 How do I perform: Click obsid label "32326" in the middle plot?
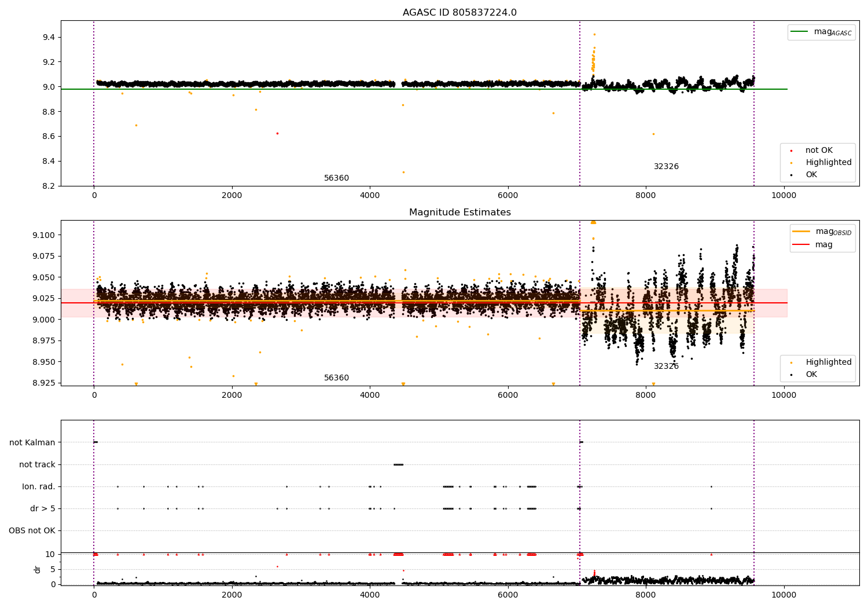(x=666, y=367)
